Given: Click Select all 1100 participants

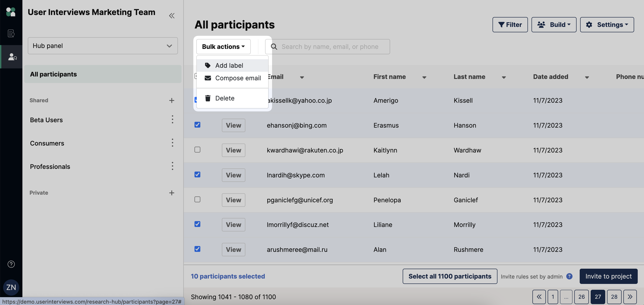Looking at the screenshot, I should [x=450, y=276].
